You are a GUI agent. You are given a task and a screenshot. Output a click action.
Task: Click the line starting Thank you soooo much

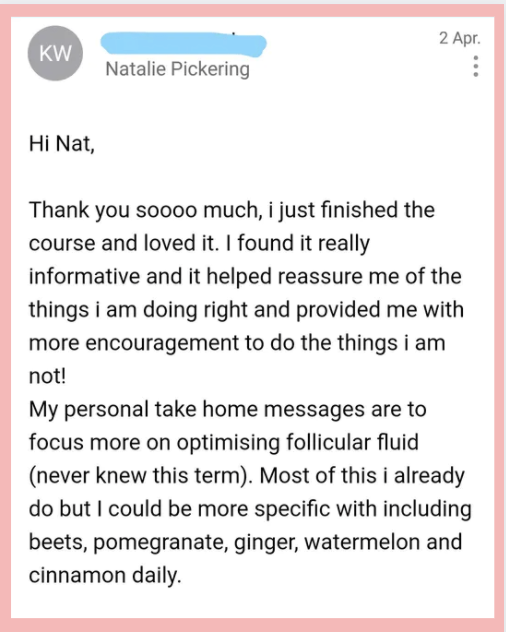(232, 210)
